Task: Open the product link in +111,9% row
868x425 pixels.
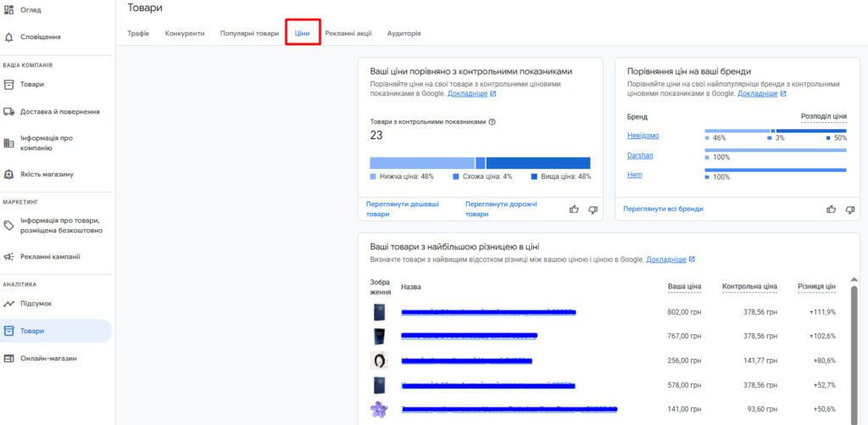Action: pos(488,312)
